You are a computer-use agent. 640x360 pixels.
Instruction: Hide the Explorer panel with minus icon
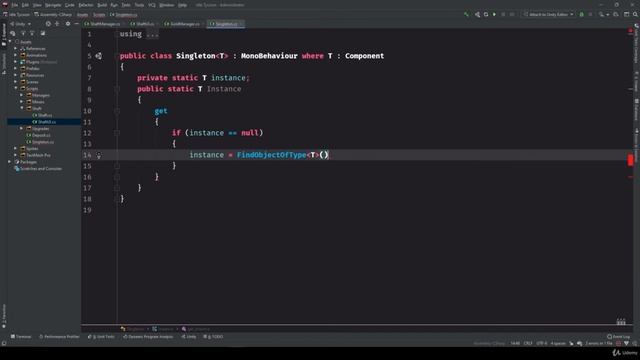point(76,24)
